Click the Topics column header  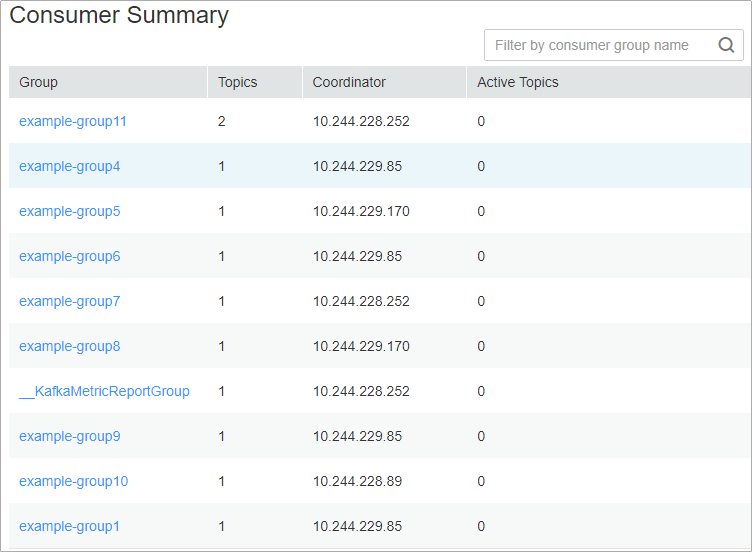(238, 82)
